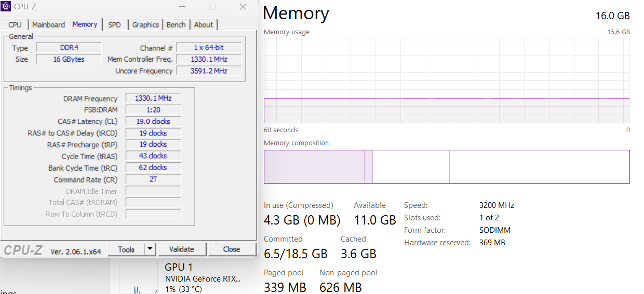Open the SPD tab
The width and height of the screenshot is (644, 294).
click(x=114, y=24)
